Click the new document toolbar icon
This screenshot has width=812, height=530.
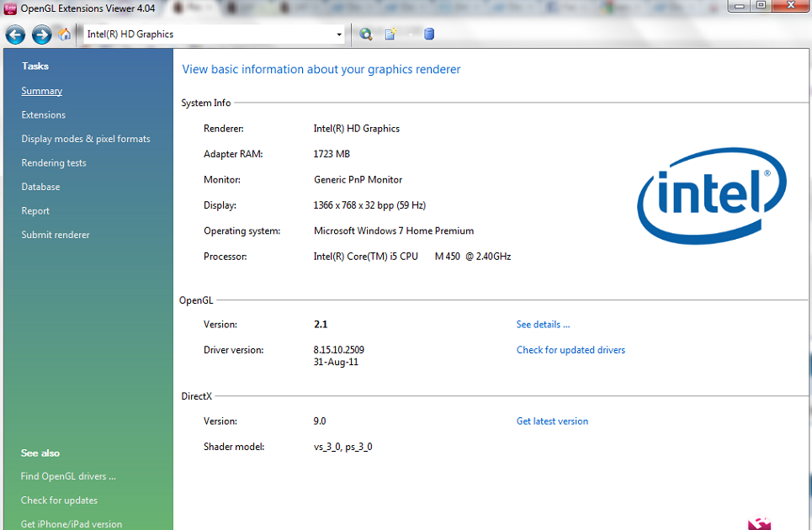390,34
